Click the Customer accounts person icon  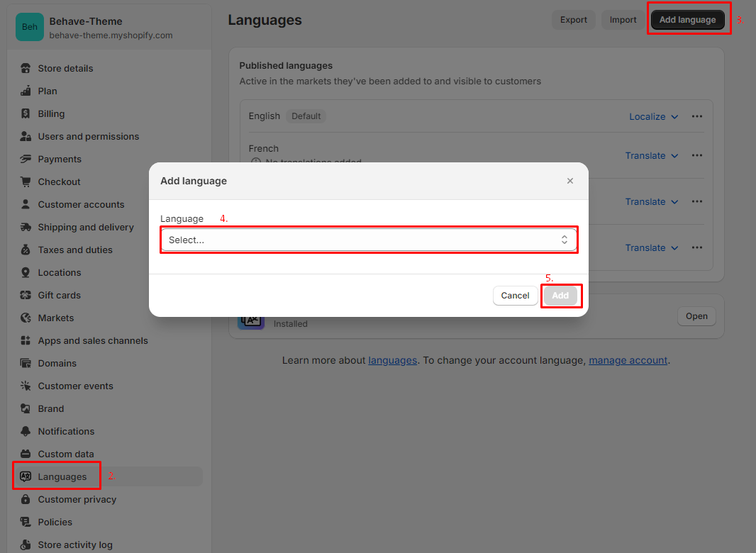click(x=26, y=204)
